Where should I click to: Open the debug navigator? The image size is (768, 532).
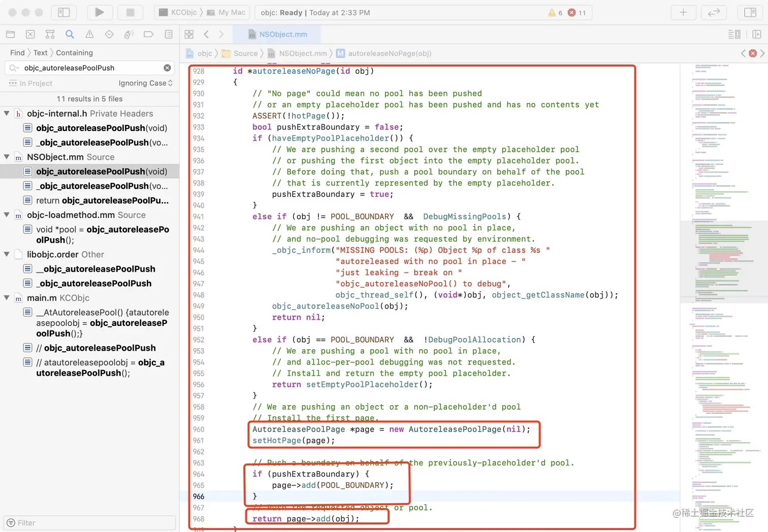[129, 35]
